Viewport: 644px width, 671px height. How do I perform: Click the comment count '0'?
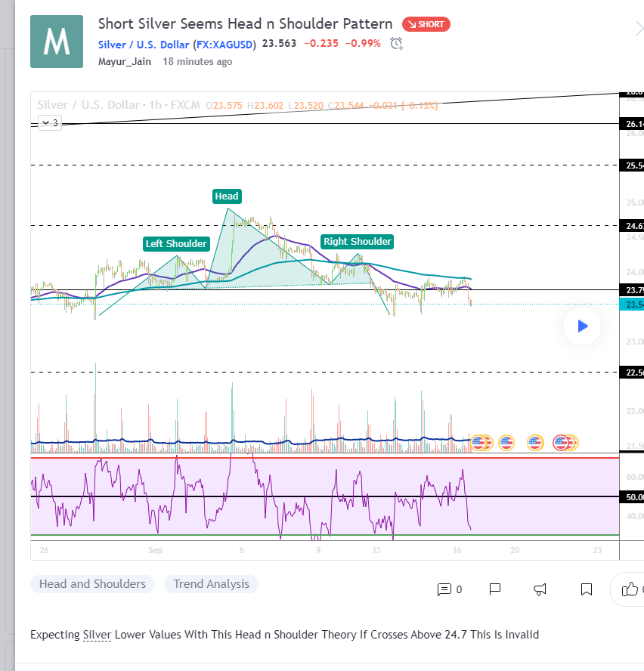pos(459,589)
